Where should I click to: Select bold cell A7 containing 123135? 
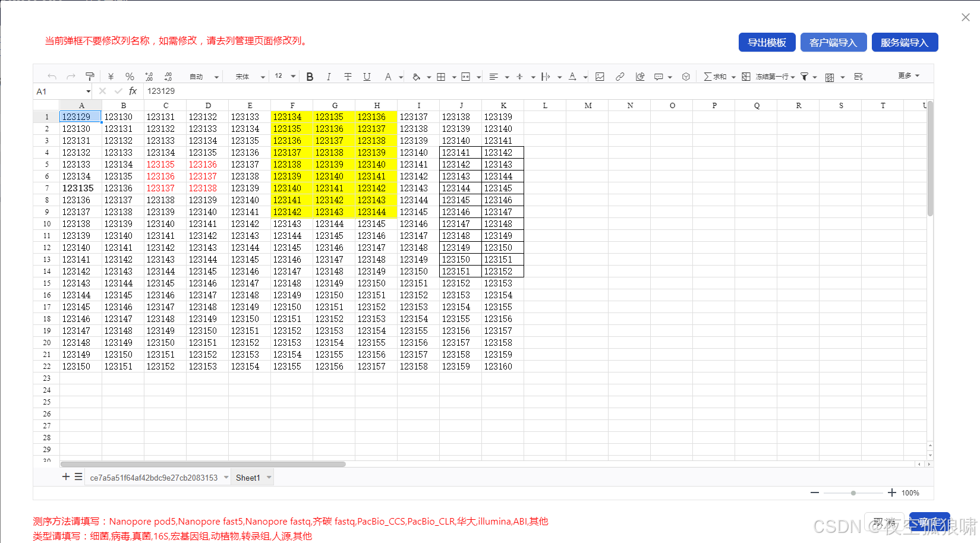point(80,188)
